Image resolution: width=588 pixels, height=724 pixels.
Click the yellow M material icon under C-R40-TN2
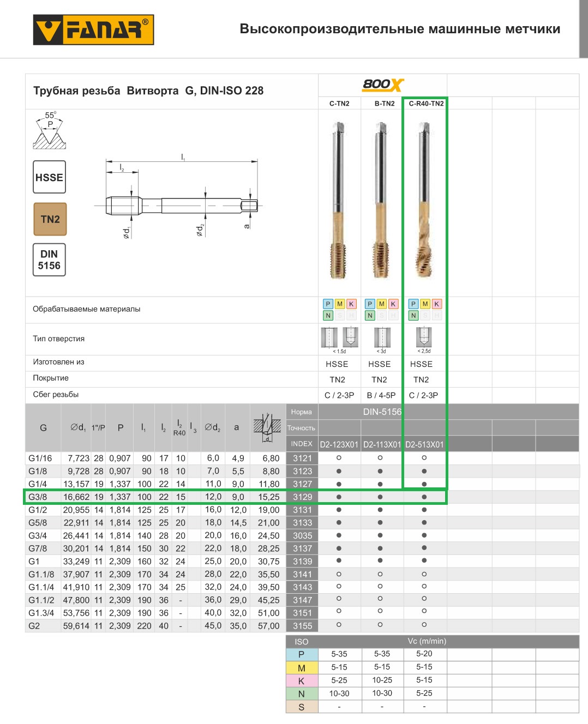click(x=425, y=304)
